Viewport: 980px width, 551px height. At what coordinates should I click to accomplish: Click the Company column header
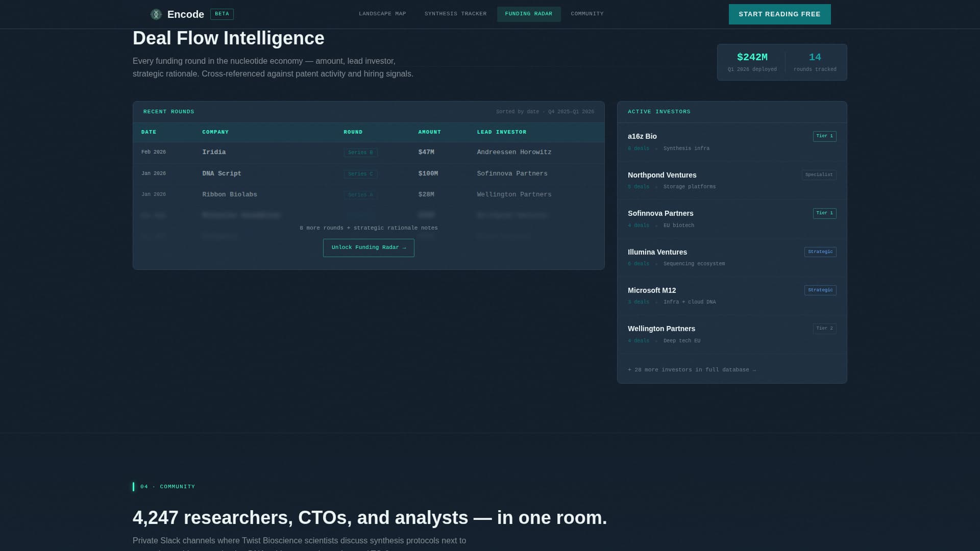point(215,132)
